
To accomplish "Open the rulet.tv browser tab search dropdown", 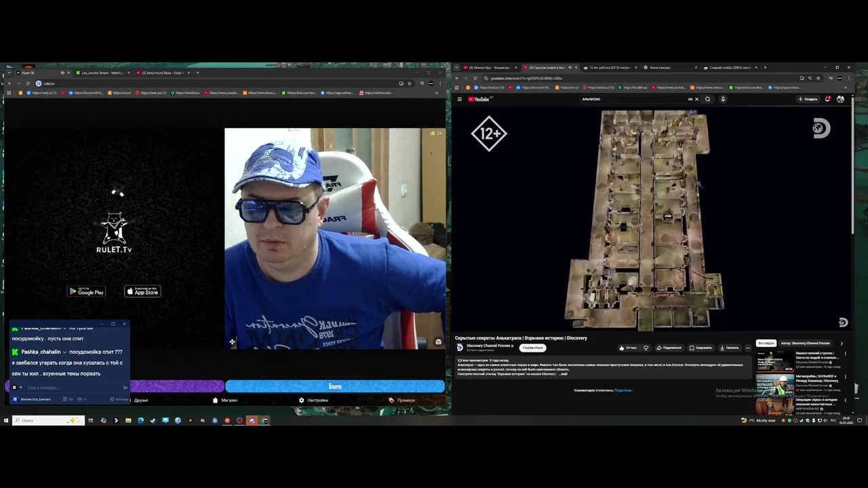I will point(8,73).
